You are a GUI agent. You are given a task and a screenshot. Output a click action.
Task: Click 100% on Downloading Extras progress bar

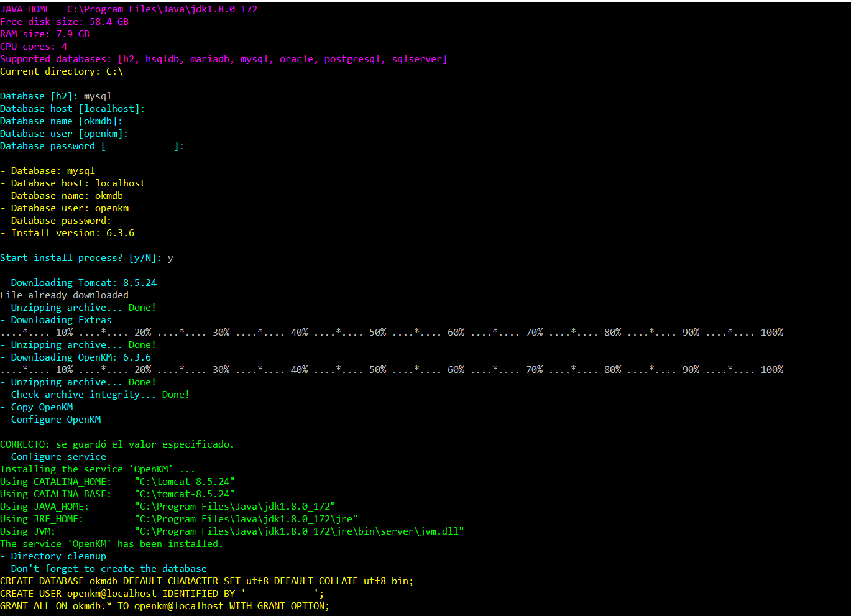click(x=771, y=333)
